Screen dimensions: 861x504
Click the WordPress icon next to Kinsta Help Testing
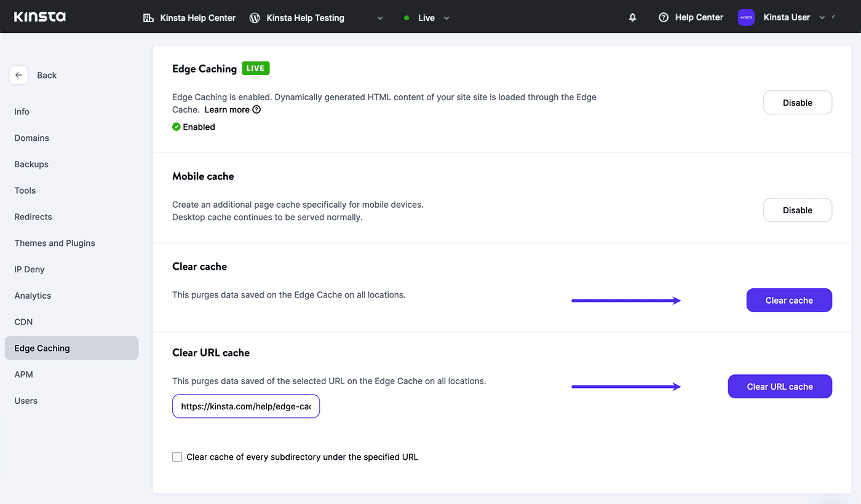point(254,18)
